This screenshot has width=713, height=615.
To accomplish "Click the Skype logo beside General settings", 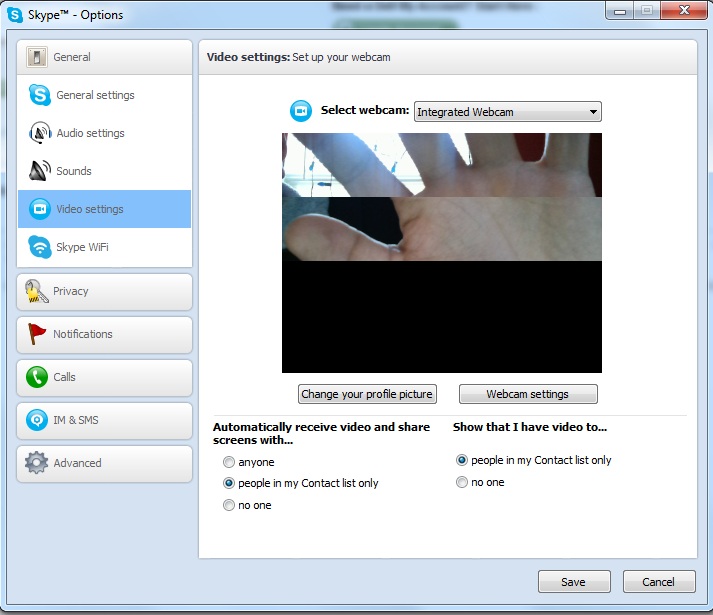I will pos(40,95).
